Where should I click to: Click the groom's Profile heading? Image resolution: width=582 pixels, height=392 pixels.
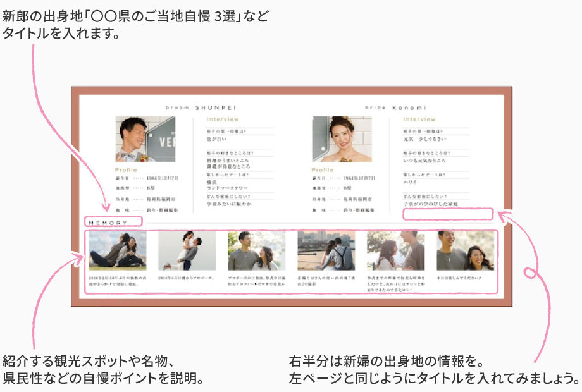tap(126, 170)
